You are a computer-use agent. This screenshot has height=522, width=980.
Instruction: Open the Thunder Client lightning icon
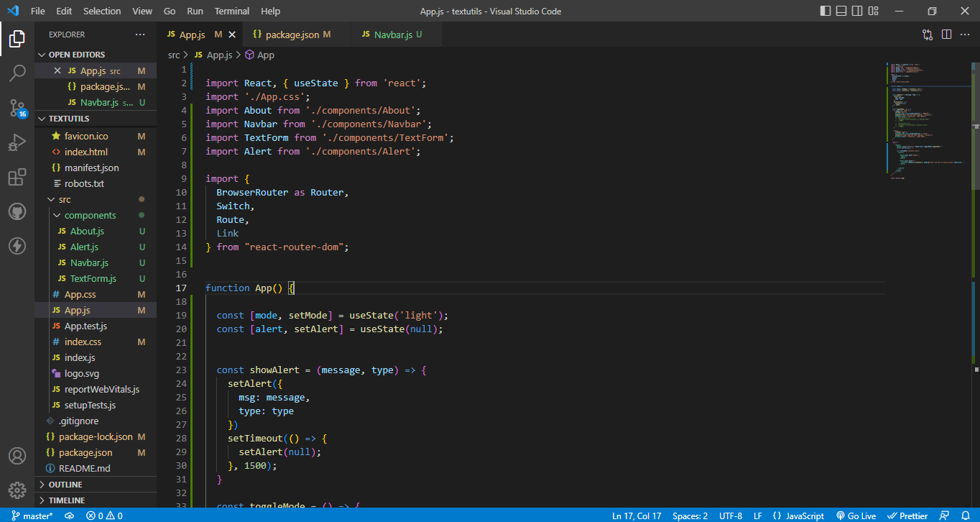(17, 246)
